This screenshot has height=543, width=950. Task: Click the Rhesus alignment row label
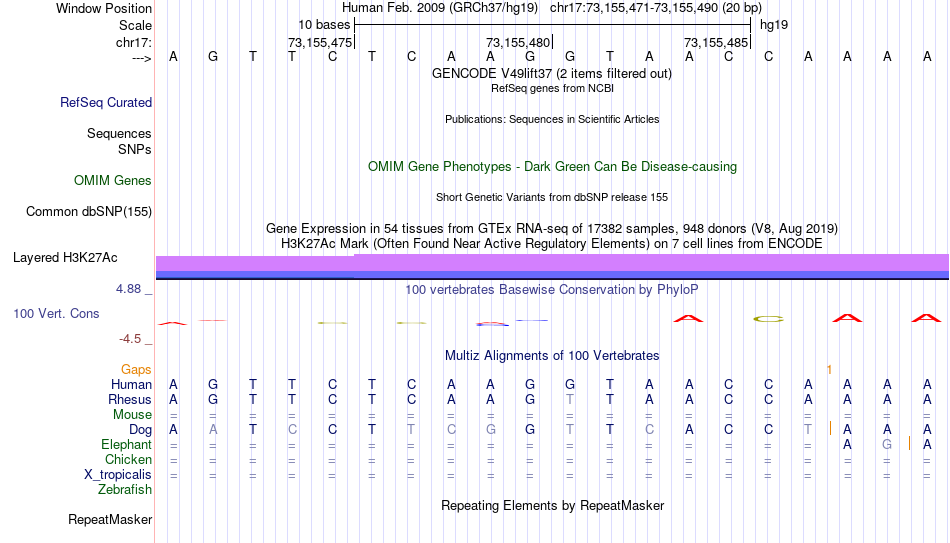click(x=130, y=400)
